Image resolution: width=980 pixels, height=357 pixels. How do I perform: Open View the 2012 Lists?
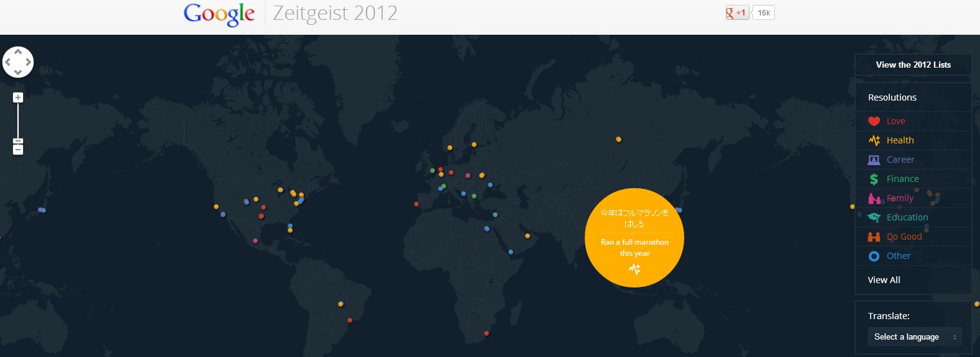pos(913,65)
